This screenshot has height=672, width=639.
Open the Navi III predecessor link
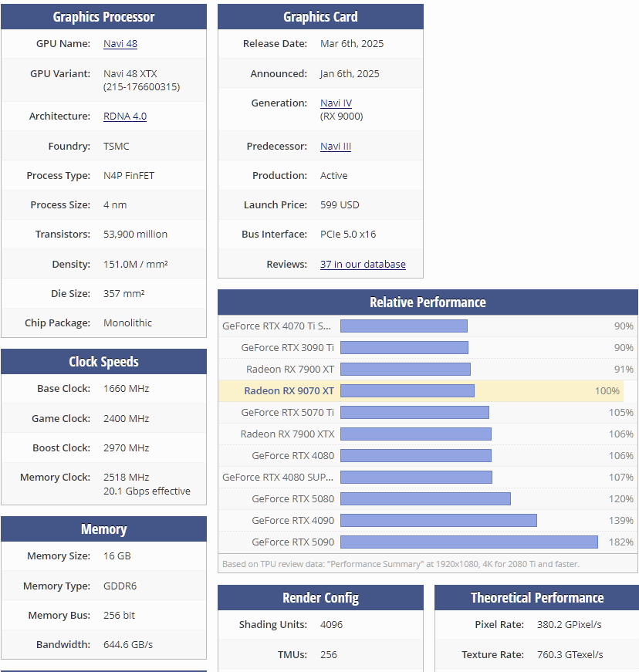336,146
